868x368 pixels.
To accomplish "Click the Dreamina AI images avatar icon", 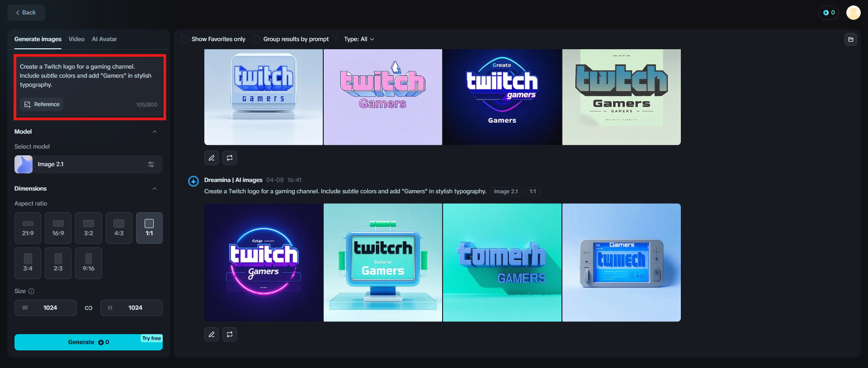I will pos(193,181).
